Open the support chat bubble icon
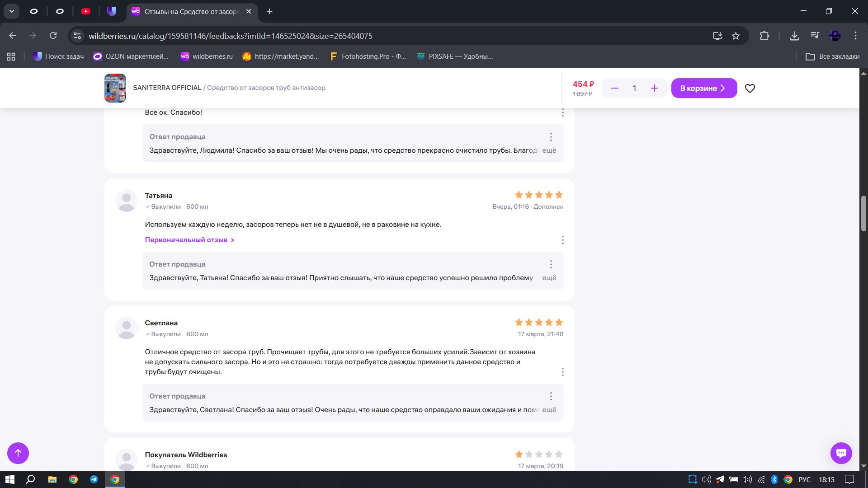 coord(841,453)
